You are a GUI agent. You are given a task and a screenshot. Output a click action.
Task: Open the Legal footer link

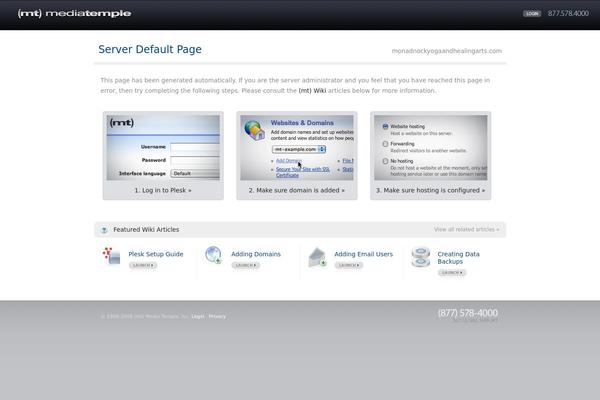point(198,317)
